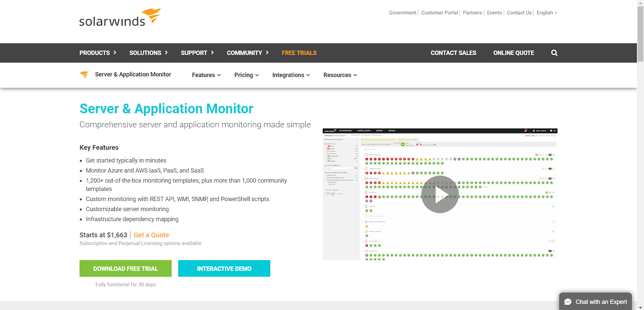Click the chat bubble icon
Screen dimensions: 644x310
tap(568, 302)
